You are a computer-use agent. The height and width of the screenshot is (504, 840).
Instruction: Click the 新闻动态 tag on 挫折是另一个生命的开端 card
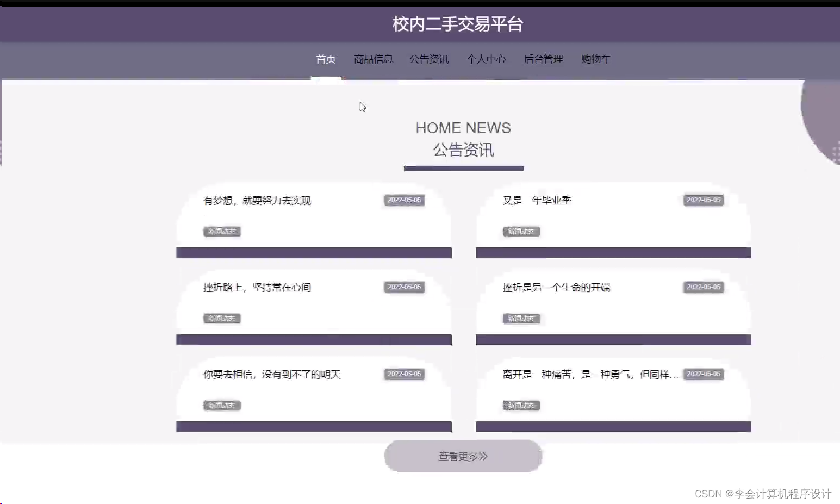click(x=520, y=319)
